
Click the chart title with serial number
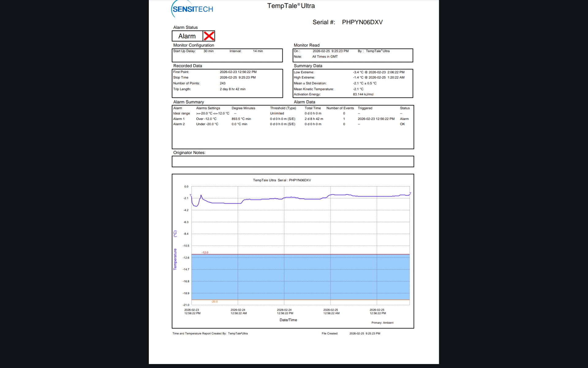point(282,180)
